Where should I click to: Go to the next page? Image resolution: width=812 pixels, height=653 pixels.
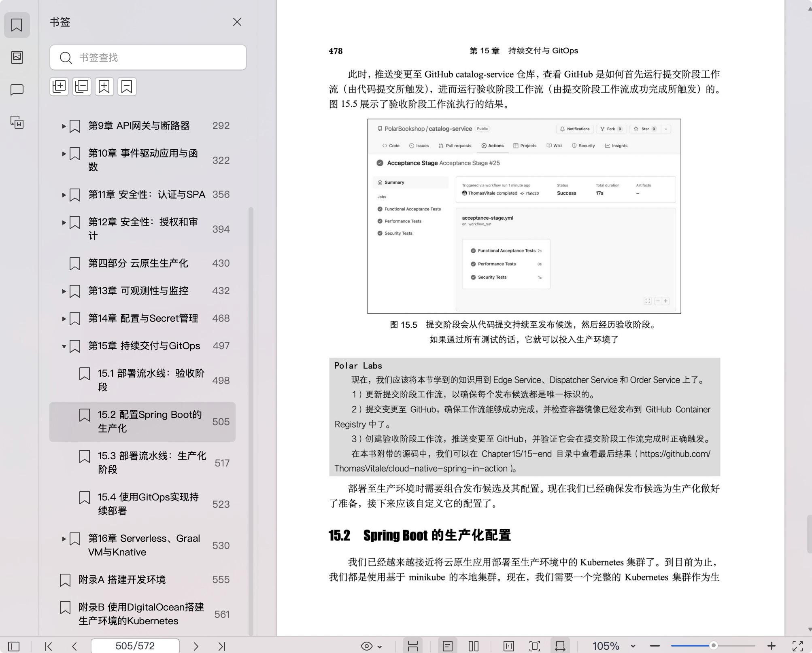196,646
